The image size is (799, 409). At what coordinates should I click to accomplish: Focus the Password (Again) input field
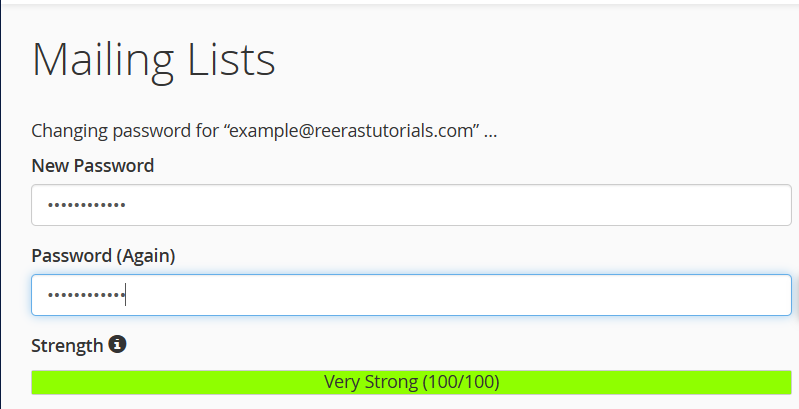coord(411,295)
